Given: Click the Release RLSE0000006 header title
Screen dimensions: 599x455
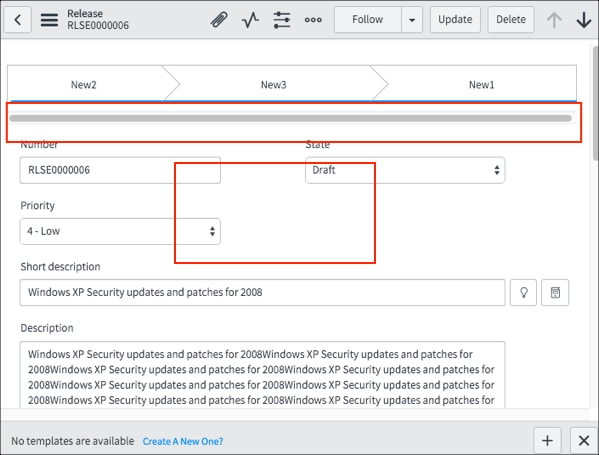Looking at the screenshot, I should [x=98, y=19].
